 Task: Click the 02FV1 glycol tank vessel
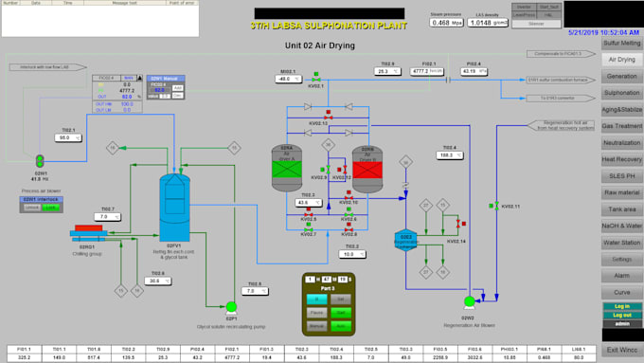174,207
